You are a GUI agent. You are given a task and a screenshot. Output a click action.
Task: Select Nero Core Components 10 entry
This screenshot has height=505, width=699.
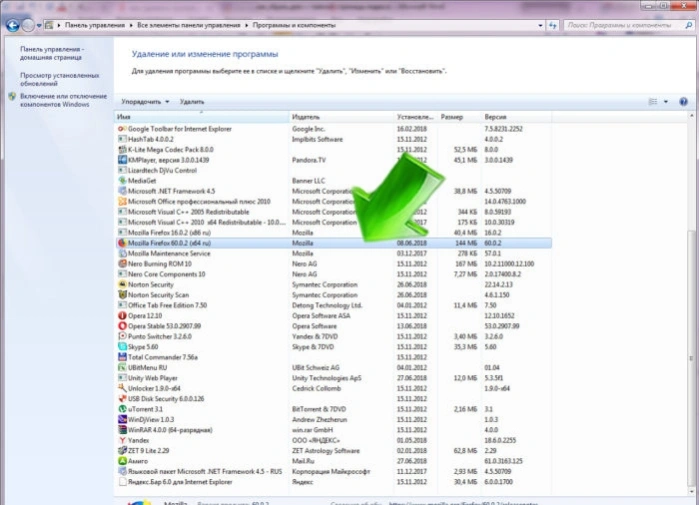point(333,274)
